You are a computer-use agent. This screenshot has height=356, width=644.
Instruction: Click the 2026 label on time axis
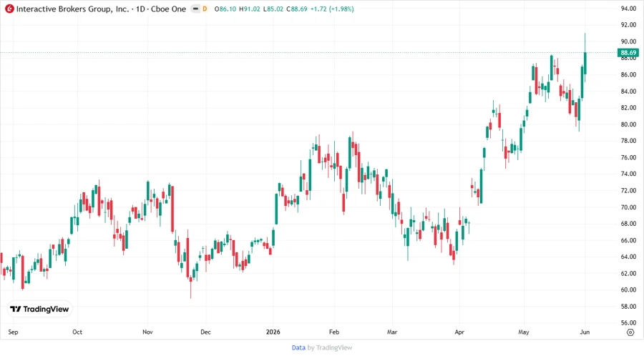coord(273,332)
